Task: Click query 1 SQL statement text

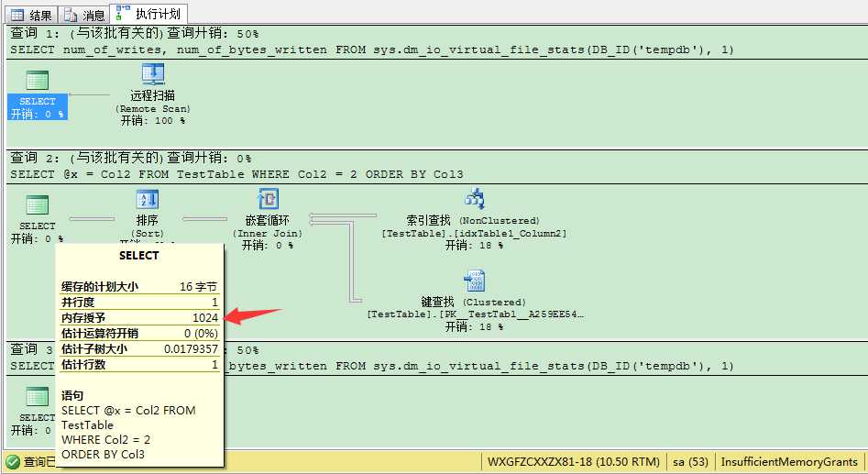Action: coord(372,50)
